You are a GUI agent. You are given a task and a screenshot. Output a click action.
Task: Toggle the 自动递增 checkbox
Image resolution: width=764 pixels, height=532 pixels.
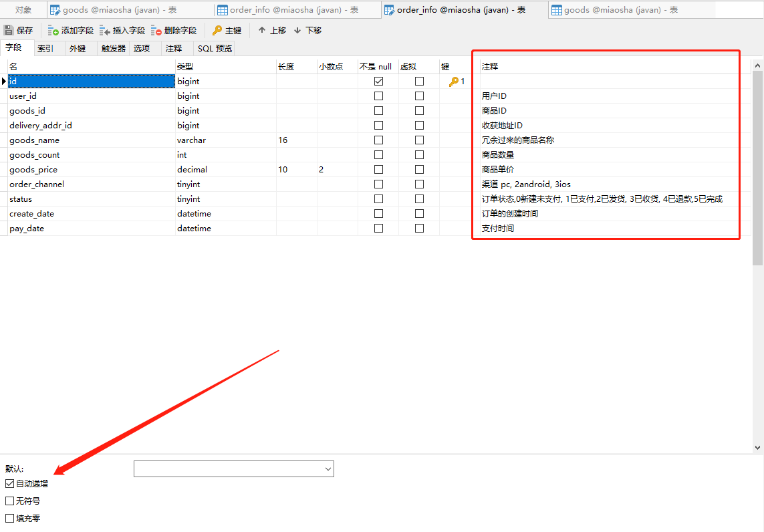tap(10, 484)
